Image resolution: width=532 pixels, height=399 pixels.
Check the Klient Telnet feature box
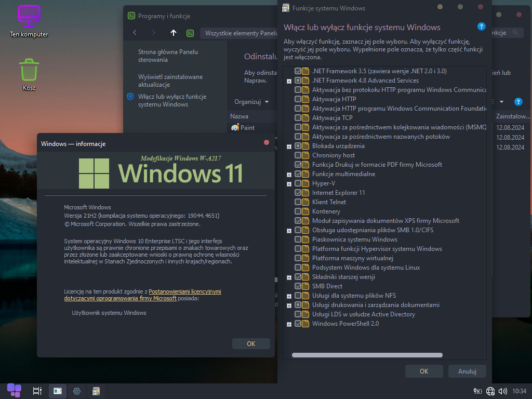pos(298,202)
